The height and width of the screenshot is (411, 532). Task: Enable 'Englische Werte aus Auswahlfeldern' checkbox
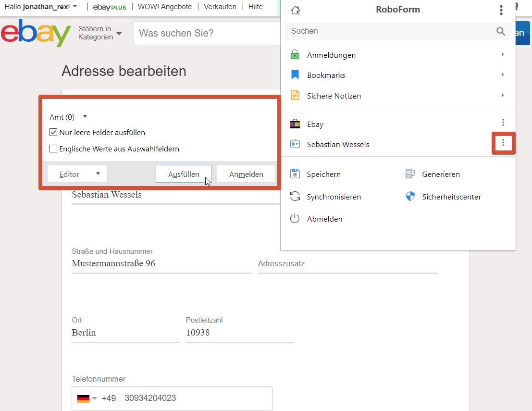pyautogui.click(x=53, y=149)
